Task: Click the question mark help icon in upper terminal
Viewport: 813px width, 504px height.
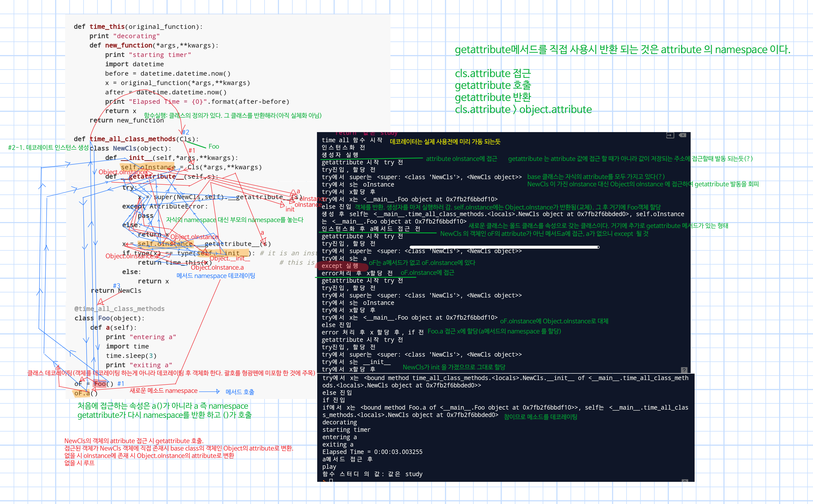Action: pyautogui.click(x=684, y=370)
